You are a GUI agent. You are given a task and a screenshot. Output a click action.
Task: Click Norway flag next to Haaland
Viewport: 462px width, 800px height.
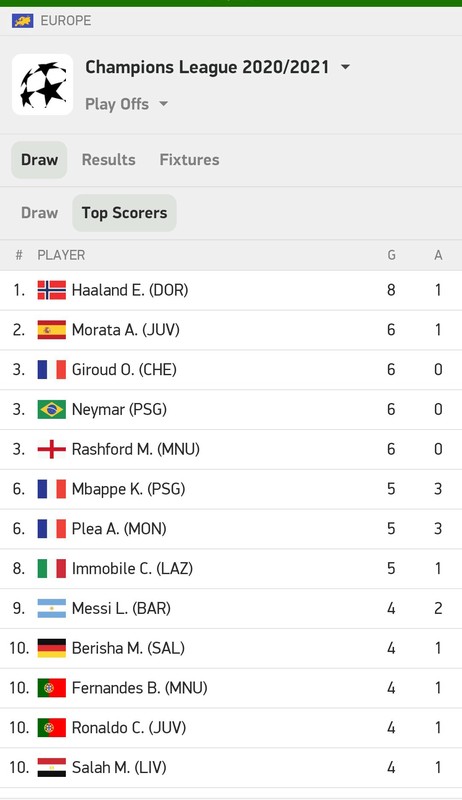pyautogui.click(x=52, y=290)
